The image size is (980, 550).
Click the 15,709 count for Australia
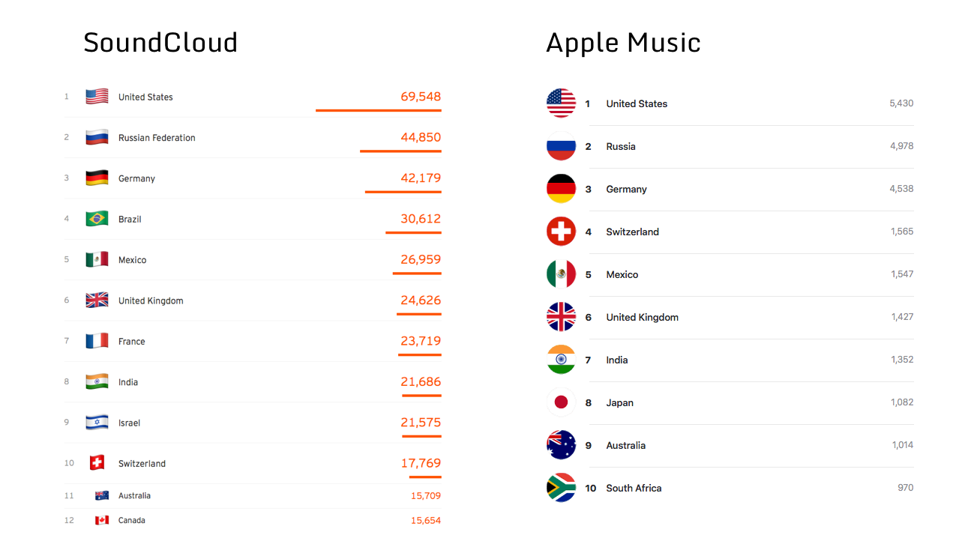coord(426,496)
